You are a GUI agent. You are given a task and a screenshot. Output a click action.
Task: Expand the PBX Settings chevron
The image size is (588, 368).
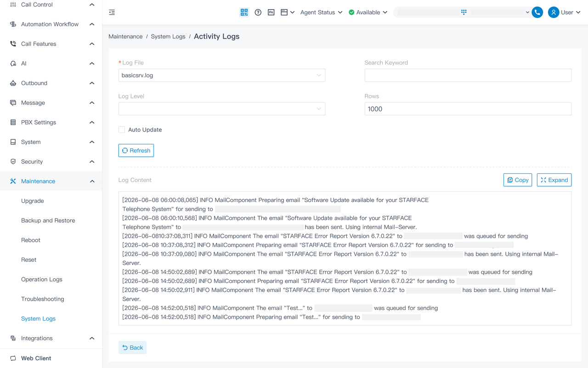(x=92, y=122)
